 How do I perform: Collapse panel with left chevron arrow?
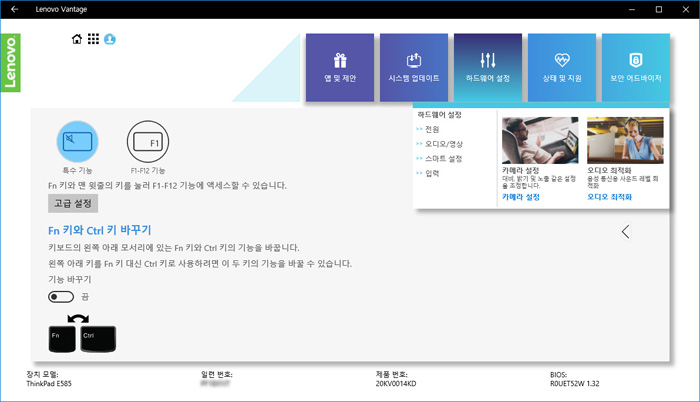click(x=625, y=232)
